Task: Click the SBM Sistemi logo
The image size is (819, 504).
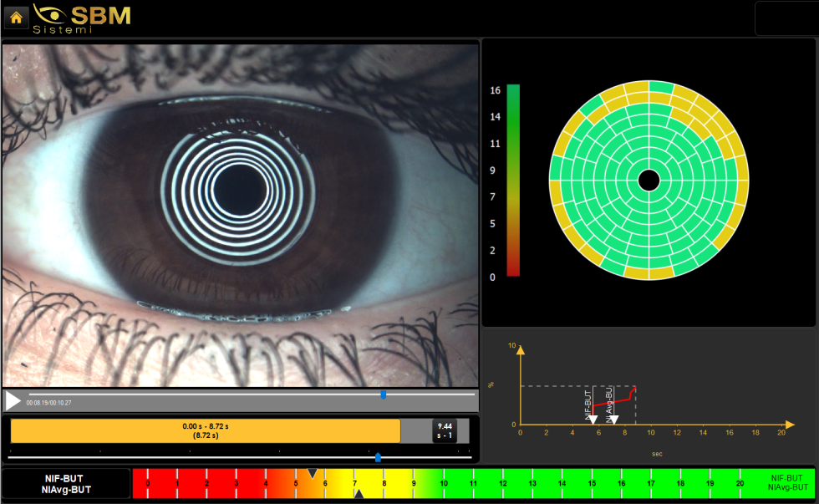Action: [82, 18]
